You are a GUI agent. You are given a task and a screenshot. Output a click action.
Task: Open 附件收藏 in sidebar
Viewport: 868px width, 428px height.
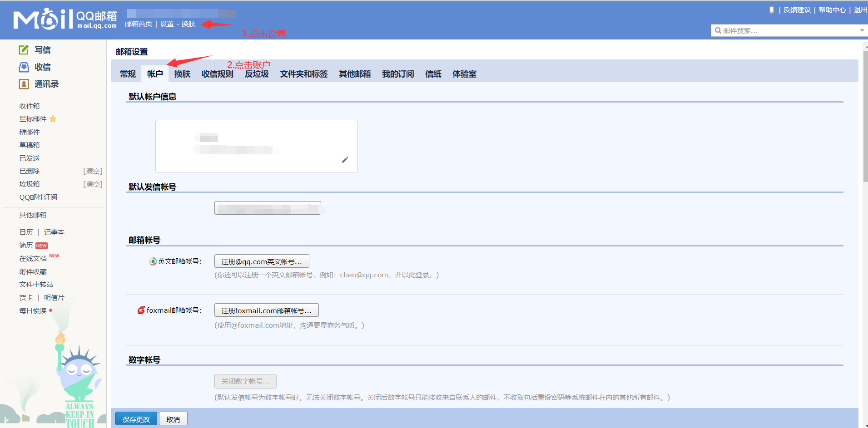tap(33, 272)
